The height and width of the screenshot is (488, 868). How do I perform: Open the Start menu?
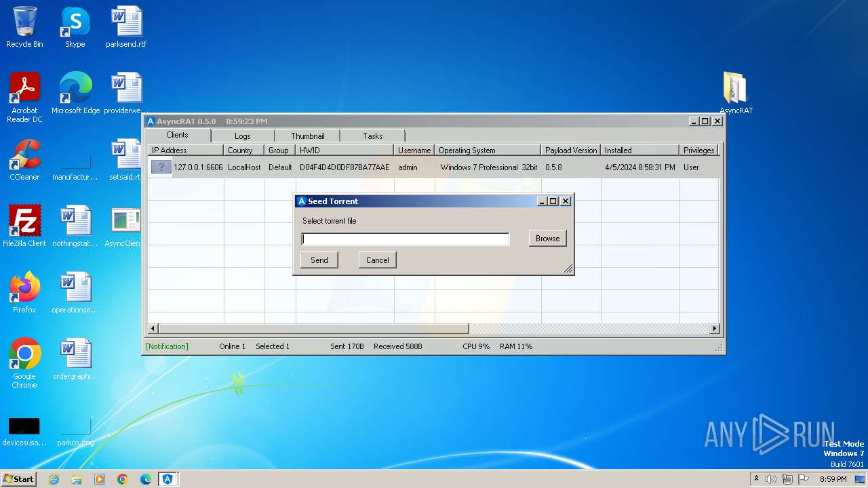[19, 479]
